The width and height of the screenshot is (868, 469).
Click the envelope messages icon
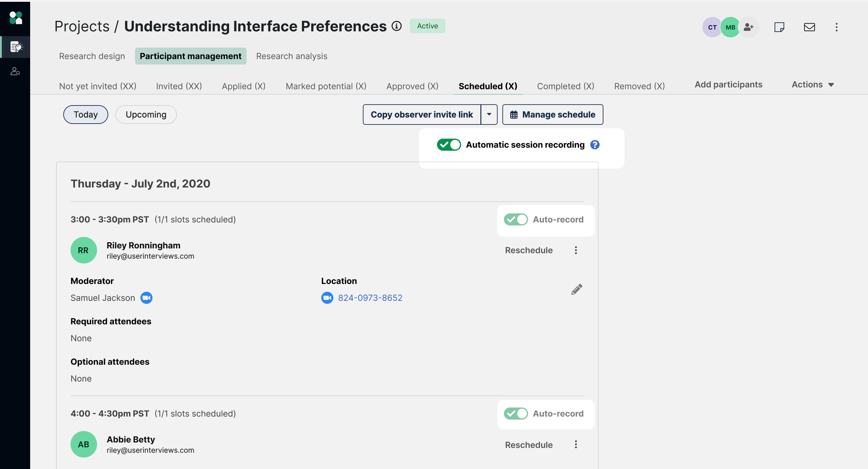[809, 27]
